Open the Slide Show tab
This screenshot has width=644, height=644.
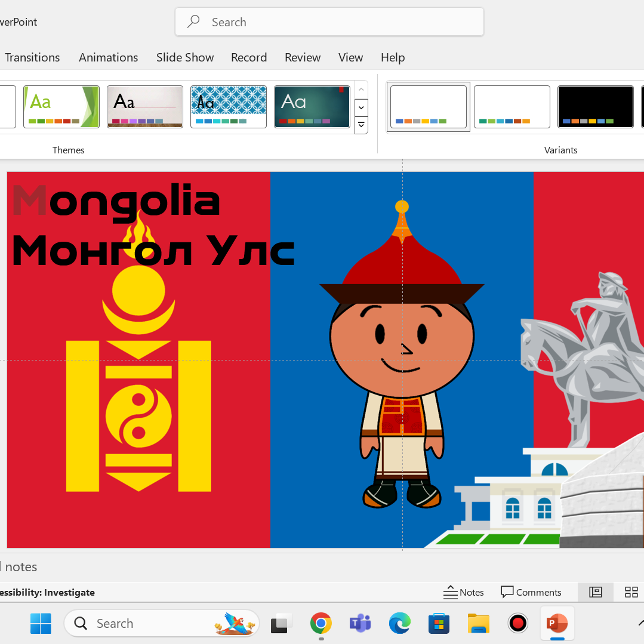pyautogui.click(x=185, y=57)
